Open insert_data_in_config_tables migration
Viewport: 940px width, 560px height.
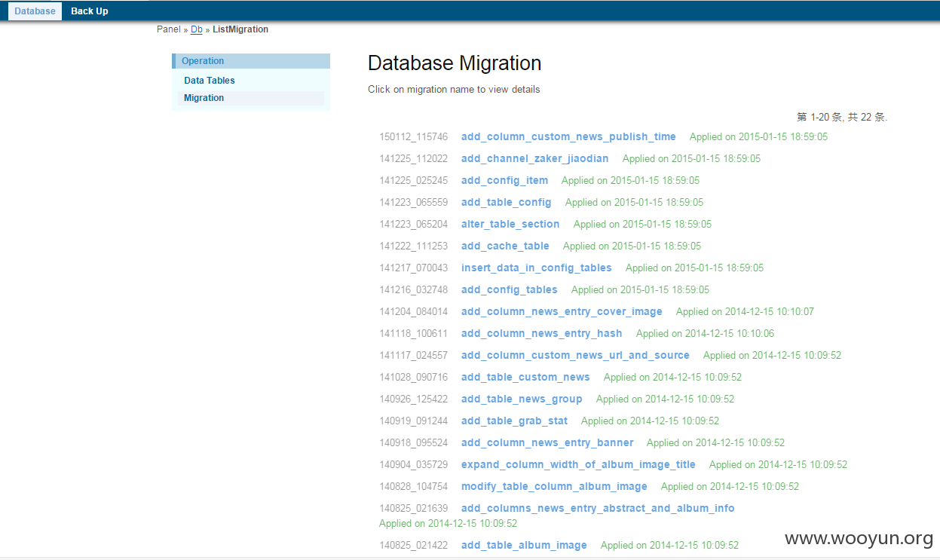pos(537,268)
